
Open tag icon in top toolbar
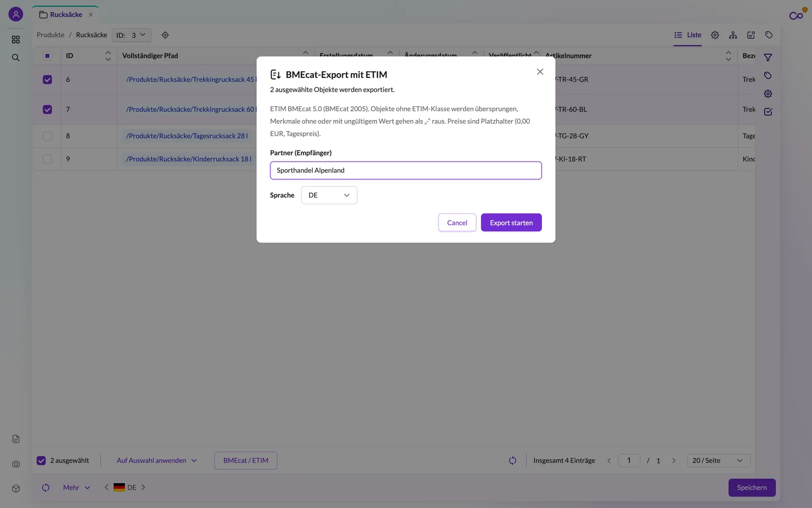pos(769,35)
